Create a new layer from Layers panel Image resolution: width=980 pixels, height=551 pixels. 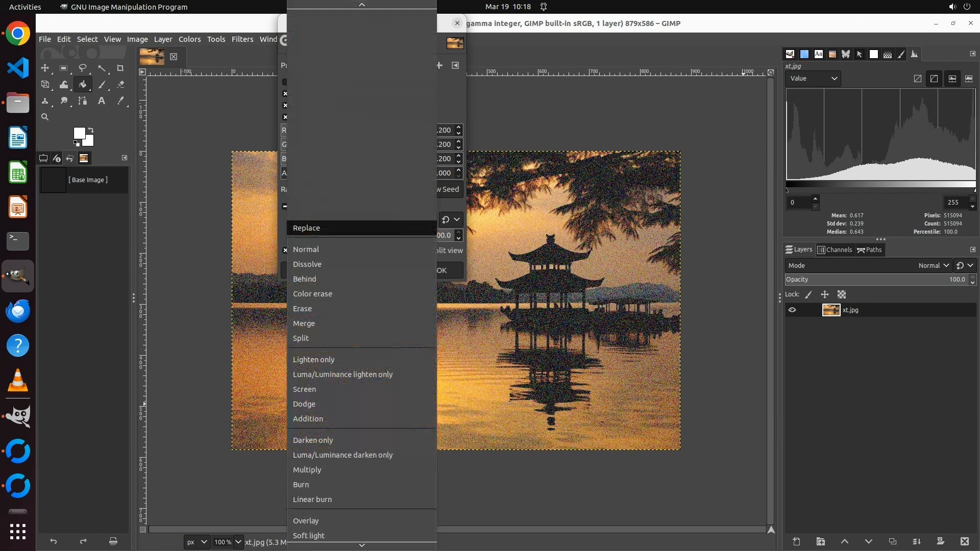tap(796, 541)
